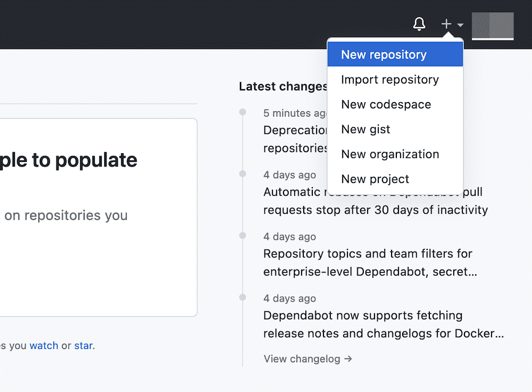This screenshot has width=532, height=392.
Task: Choose Import repository option
Action: click(389, 79)
